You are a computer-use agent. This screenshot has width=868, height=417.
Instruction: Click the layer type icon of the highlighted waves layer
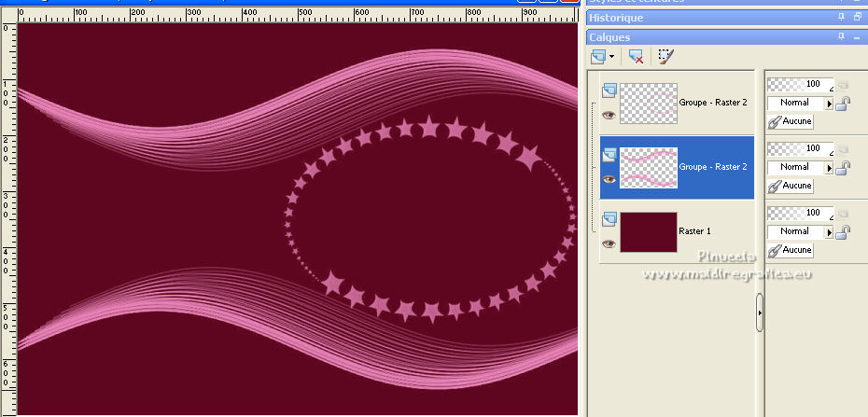pos(609,155)
